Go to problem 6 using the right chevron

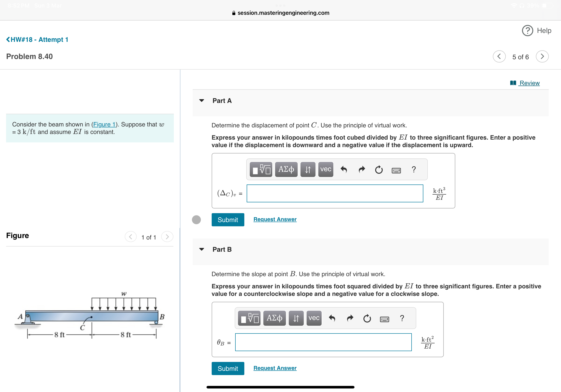pyautogui.click(x=542, y=56)
